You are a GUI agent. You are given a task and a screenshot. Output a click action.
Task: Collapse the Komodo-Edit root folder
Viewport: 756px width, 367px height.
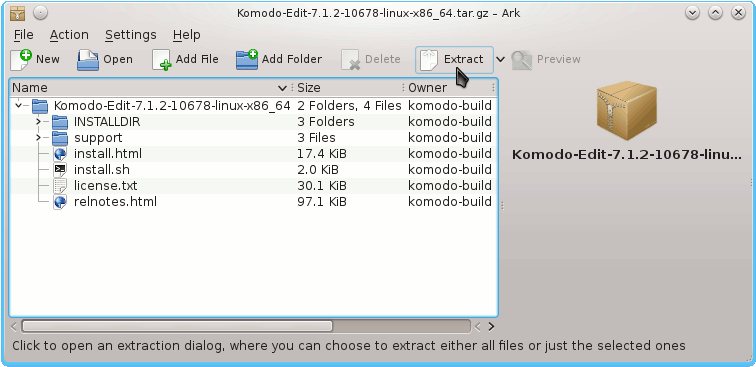click(x=18, y=106)
